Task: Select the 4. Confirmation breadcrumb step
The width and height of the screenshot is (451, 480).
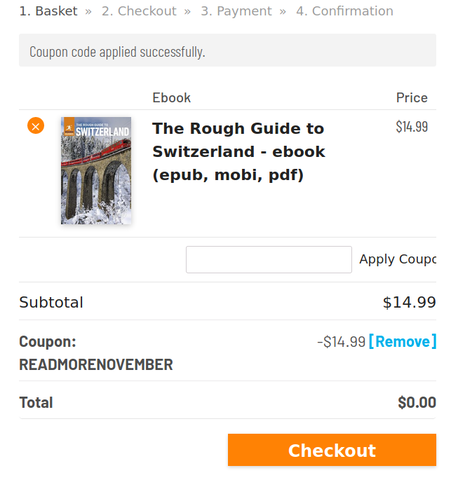Action: [345, 11]
